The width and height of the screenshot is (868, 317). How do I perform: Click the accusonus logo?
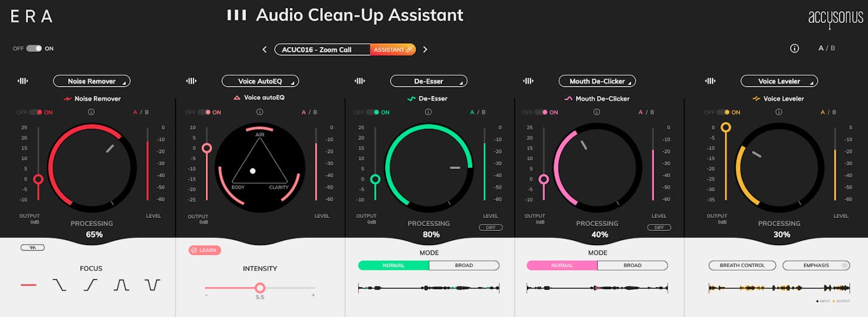[x=835, y=19]
